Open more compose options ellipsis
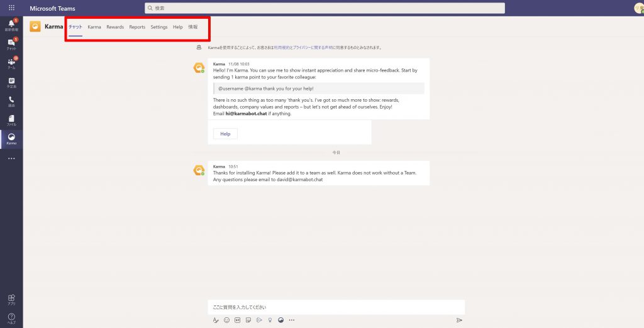Screen dimensions: 644x328 coord(292,320)
